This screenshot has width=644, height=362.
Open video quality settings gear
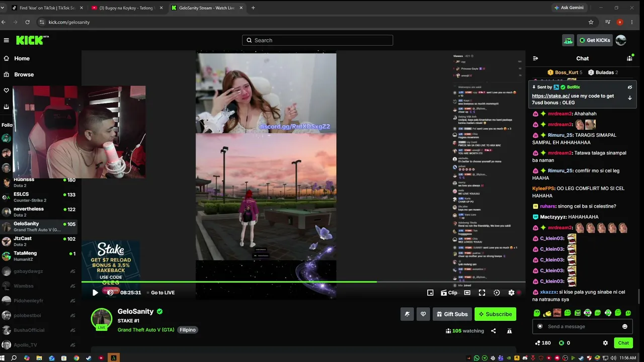pyautogui.click(x=512, y=293)
